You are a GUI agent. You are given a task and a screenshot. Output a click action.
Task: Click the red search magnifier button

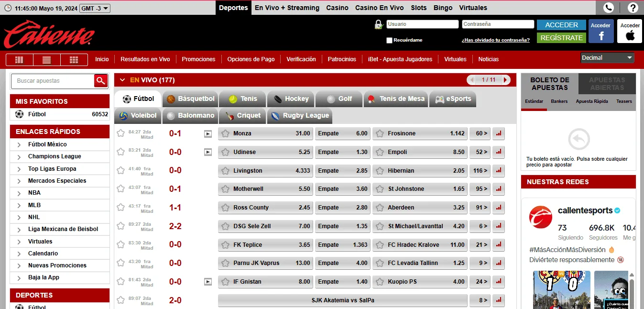pos(100,81)
